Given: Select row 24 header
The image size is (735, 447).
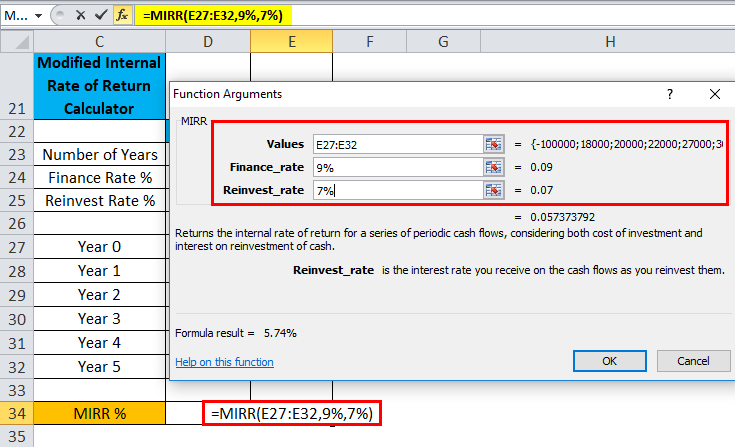Looking at the screenshot, I should pyautogui.click(x=17, y=177).
